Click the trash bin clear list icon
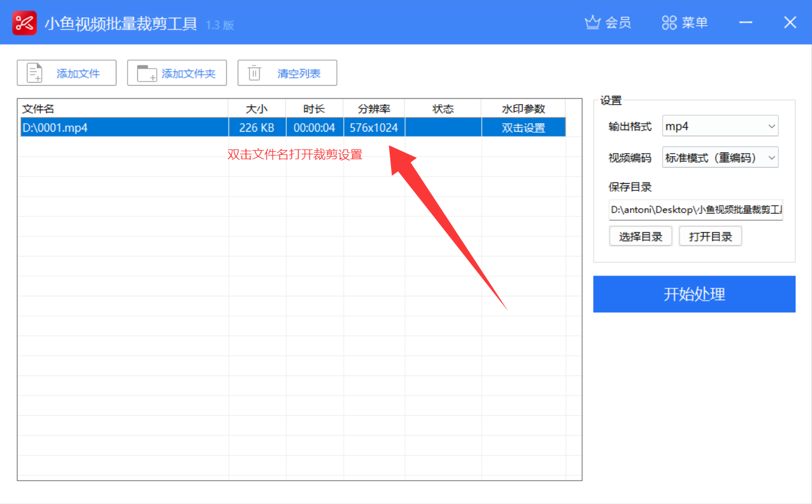This screenshot has width=812, height=504. click(254, 73)
